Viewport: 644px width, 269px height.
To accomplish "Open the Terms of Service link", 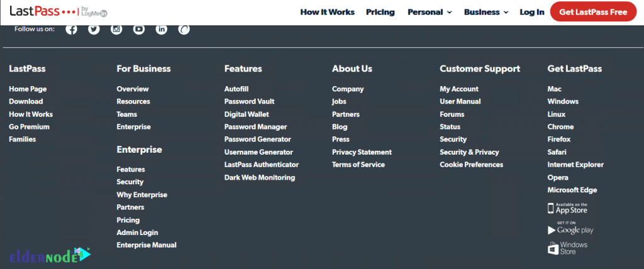I will click(358, 165).
